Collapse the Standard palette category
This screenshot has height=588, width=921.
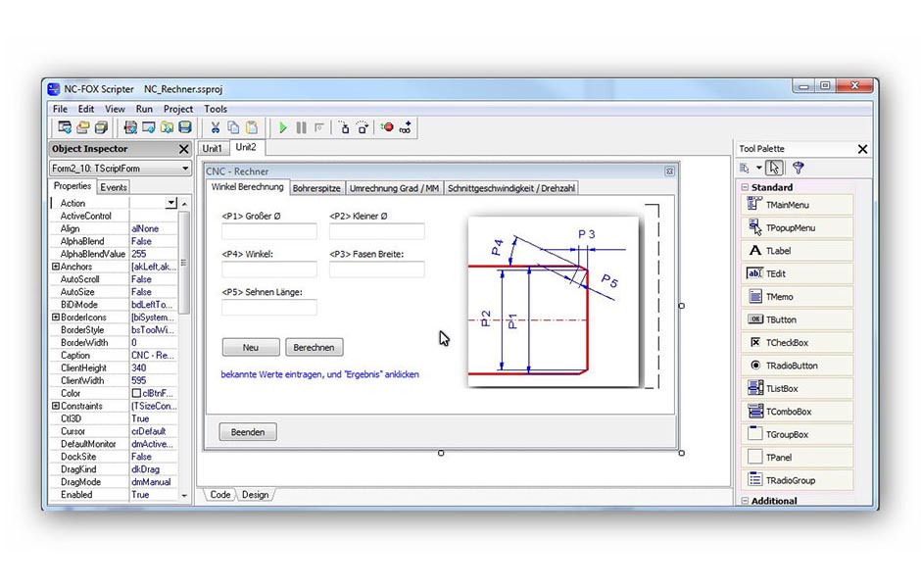pyautogui.click(x=745, y=187)
